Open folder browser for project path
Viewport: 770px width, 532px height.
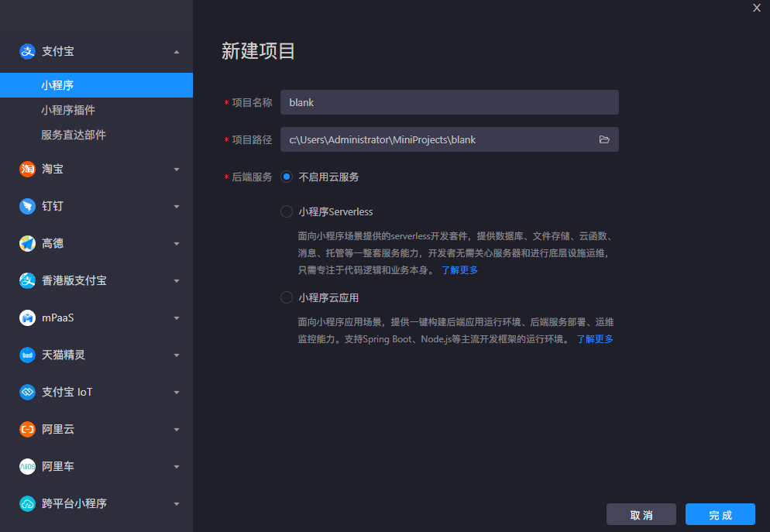(604, 140)
